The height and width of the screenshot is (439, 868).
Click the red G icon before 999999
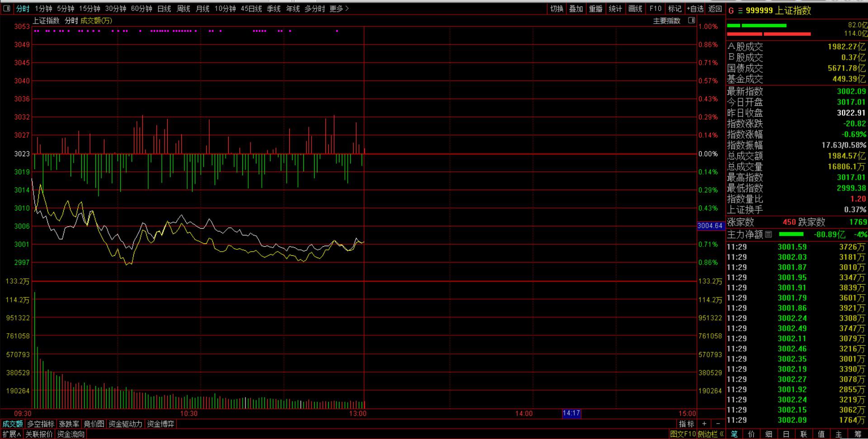tap(731, 10)
